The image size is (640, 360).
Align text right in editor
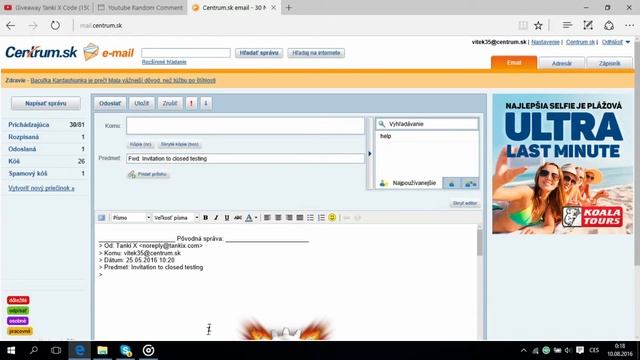click(289, 218)
